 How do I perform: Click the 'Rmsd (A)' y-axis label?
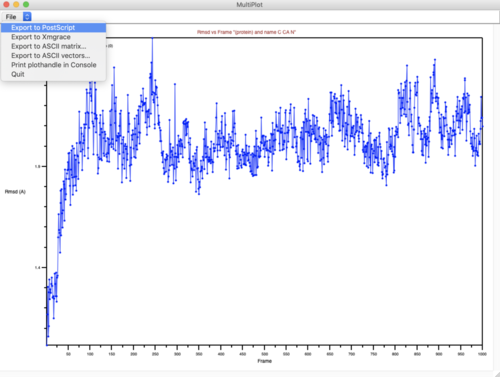[x=15, y=192]
